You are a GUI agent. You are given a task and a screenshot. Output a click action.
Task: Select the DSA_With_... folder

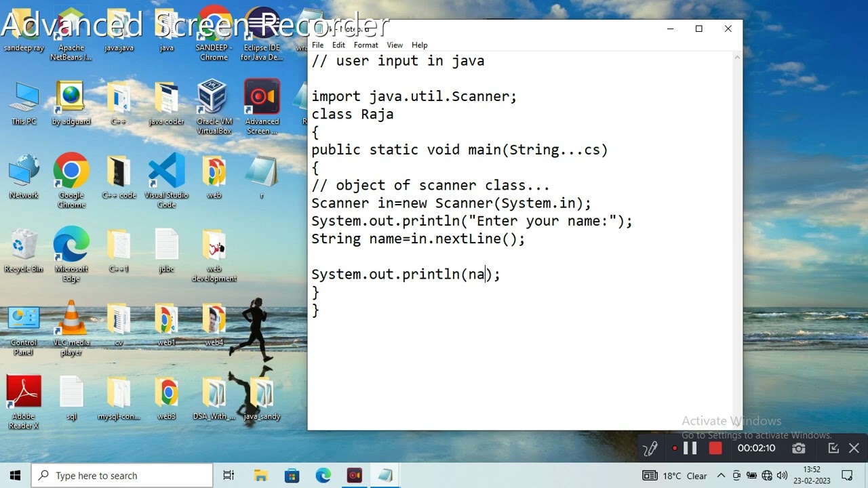tap(214, 399)
